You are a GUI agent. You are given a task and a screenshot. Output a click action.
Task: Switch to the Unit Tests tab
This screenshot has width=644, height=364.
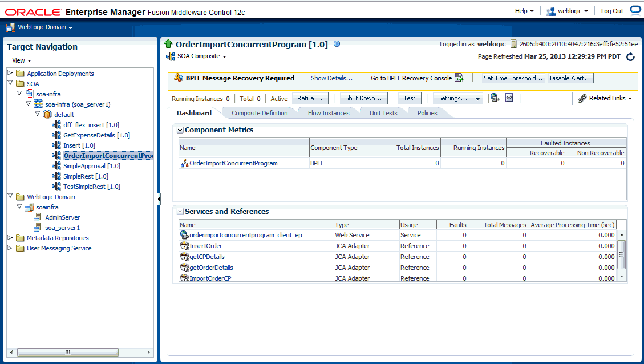383,113
